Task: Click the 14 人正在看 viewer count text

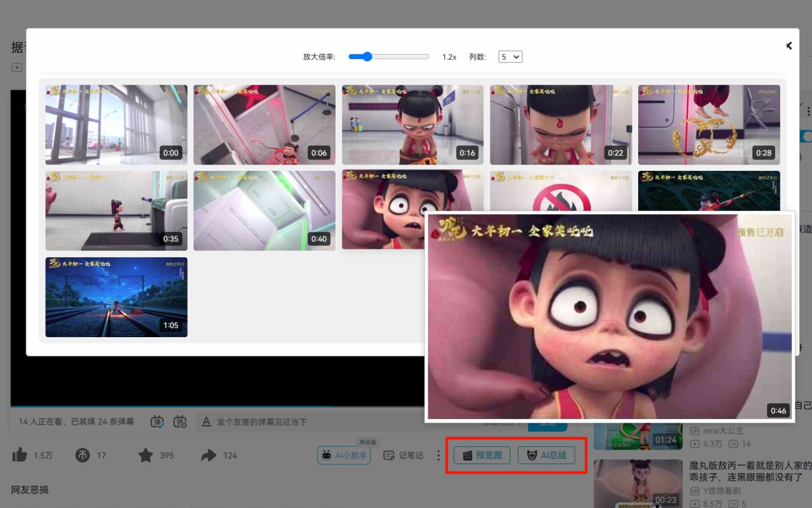Action: [x=41, y=422]
